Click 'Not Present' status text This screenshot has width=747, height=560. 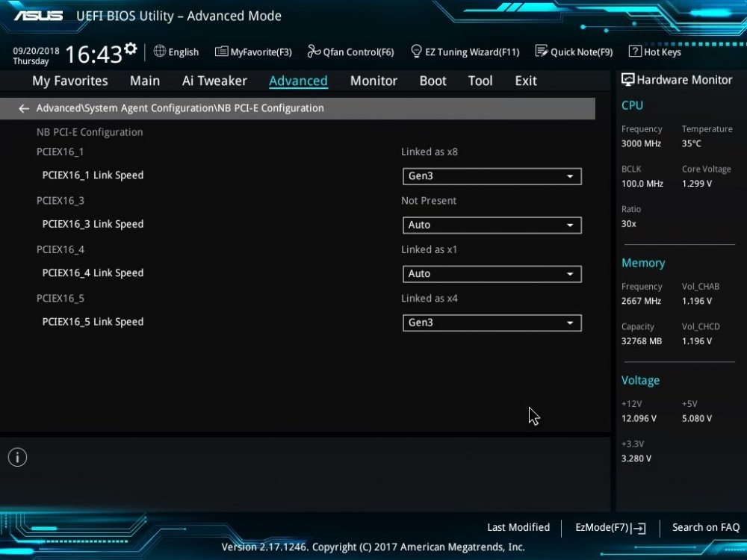click(x=429, y=201)
